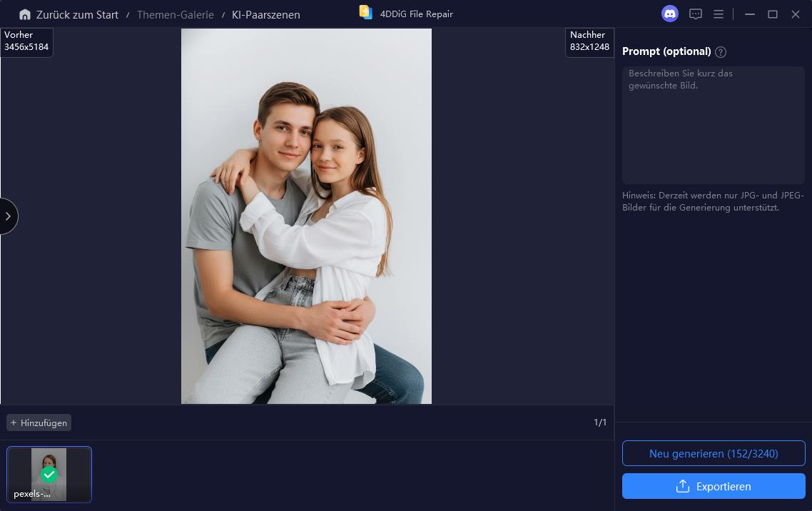Click the Vorher 3456x5184 label

[26, 41]
